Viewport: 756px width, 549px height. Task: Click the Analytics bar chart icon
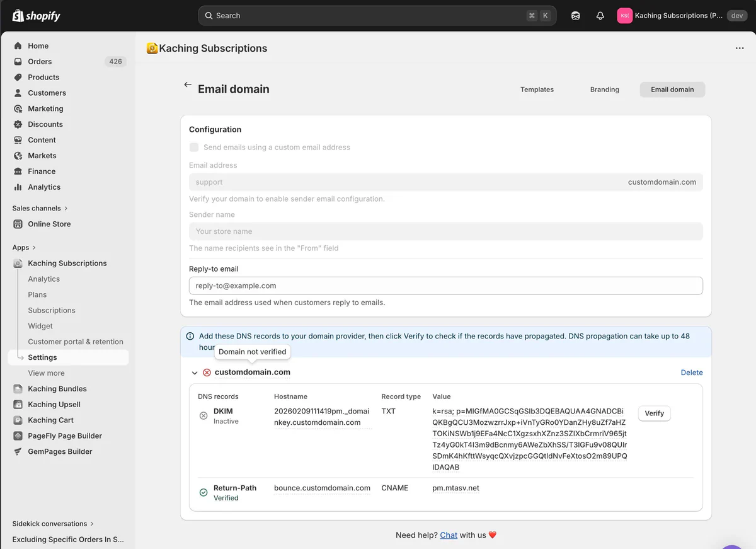[x=18, y=187]
